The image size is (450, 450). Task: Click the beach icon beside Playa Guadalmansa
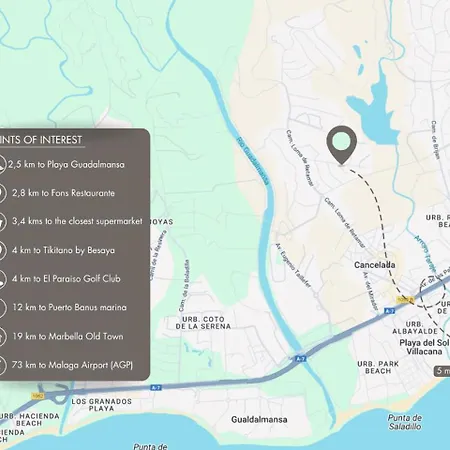(x=2, y=164)
